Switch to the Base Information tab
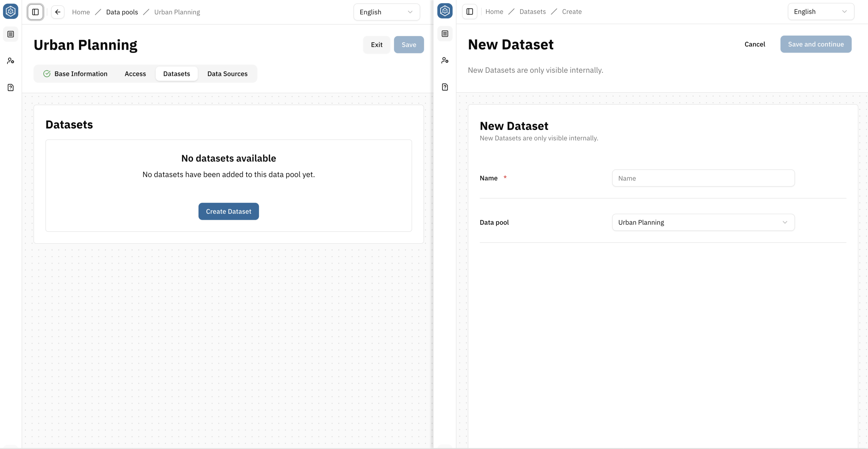868x449 pixels. pos(75,74)
